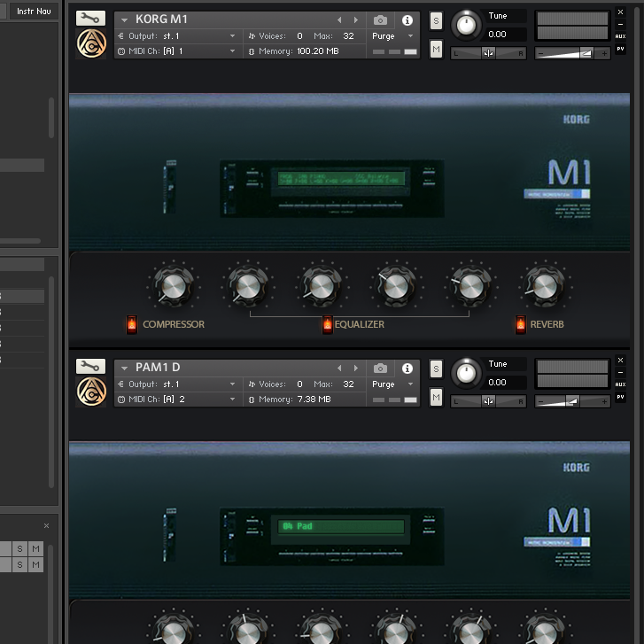Click the center pan marker on PAM1 D
The width and height of the screenshot is (644, 644).
[488, 401]
